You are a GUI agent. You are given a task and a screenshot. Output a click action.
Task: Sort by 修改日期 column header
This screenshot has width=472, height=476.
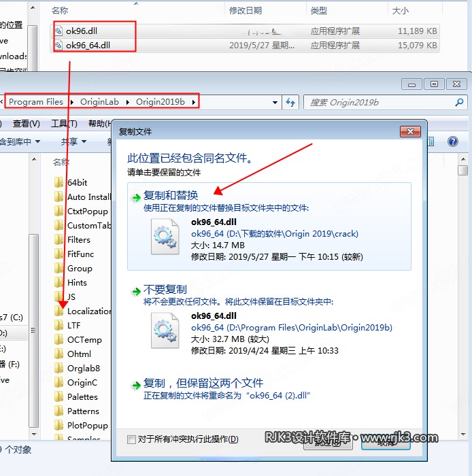click(246, 11)
